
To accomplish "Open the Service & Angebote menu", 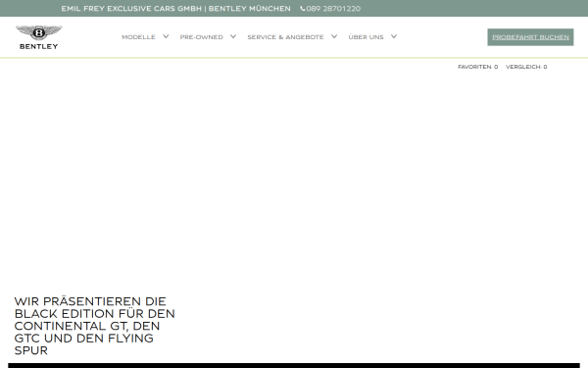I will click(x=285, y=37).
